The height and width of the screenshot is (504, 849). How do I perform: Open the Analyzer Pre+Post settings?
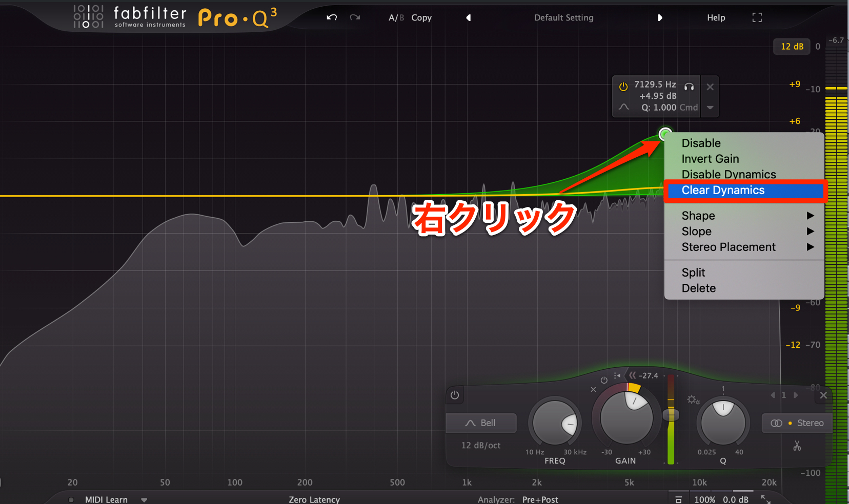click(540, 499)
